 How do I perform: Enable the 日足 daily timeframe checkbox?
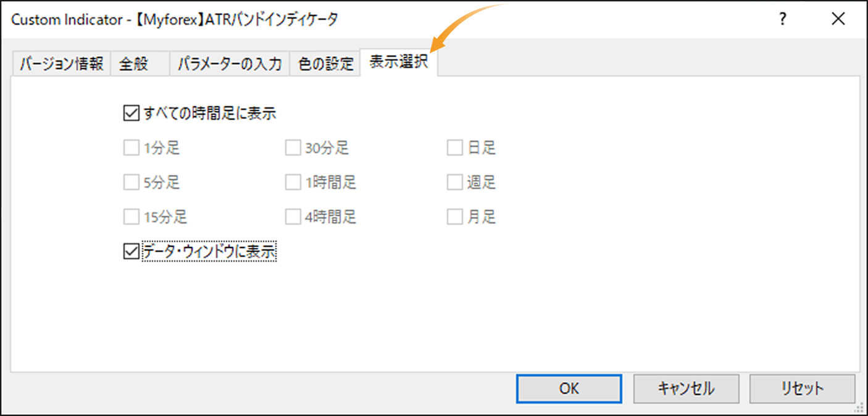click(454, 148)
